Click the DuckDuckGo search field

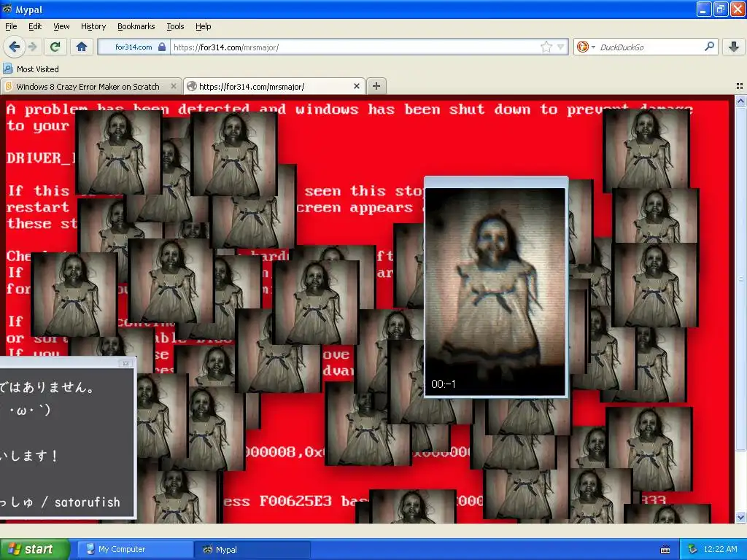click(650, 47)
